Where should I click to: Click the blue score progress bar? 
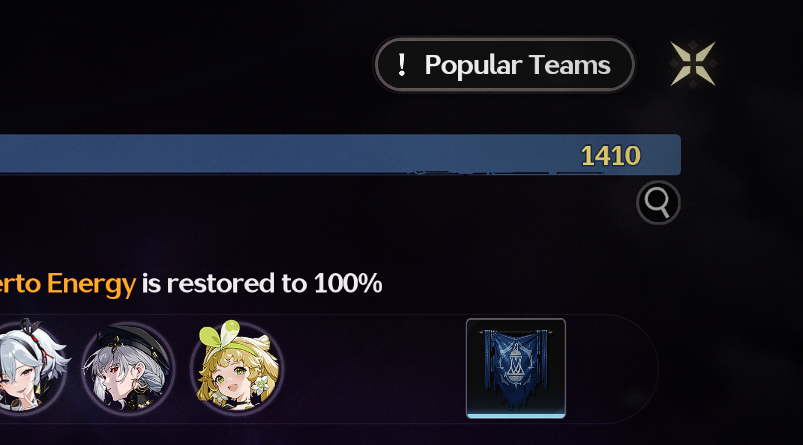(x=340, y=155)
